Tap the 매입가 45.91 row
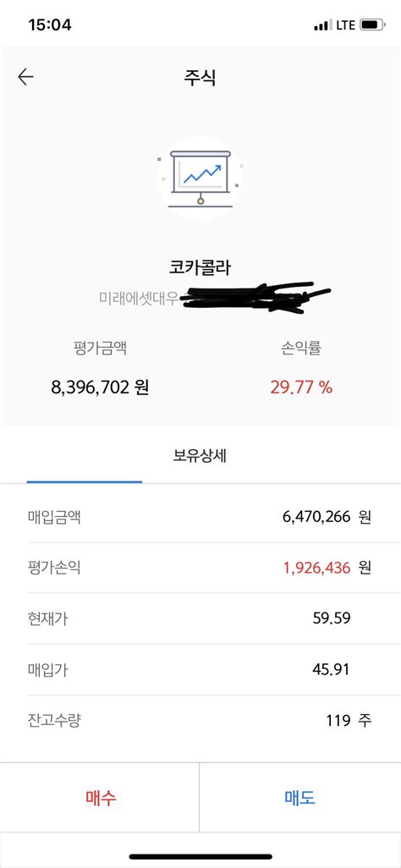 200,670
